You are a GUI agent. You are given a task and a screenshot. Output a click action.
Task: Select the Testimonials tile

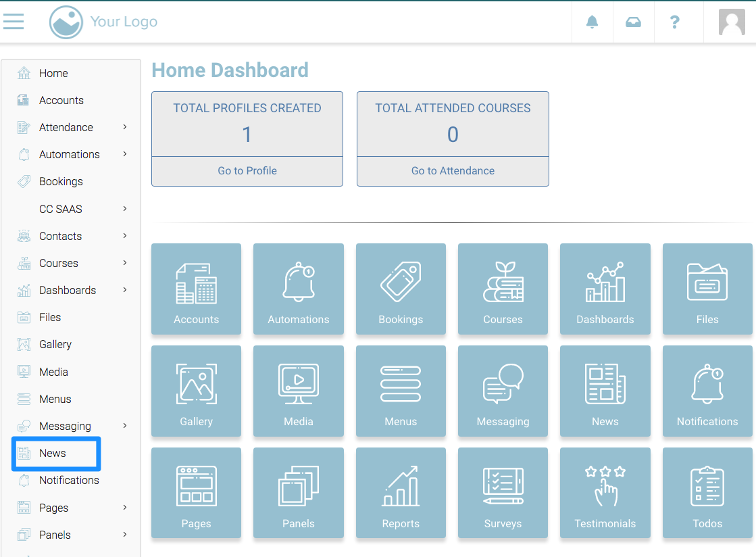point(605,493)
